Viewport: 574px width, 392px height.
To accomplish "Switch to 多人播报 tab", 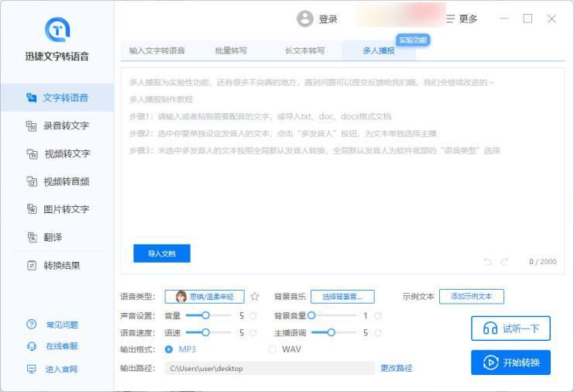I will tap(379, 50).
